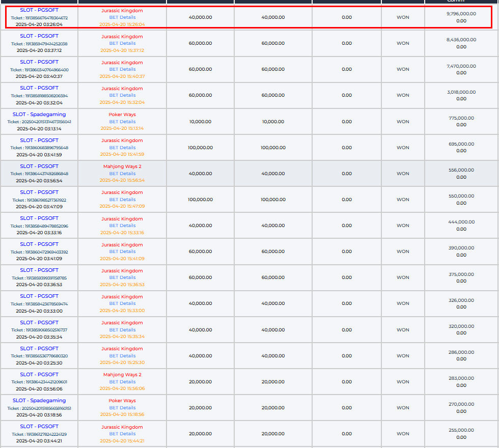
Task: Open BET Details for Mahjong Ways 2 15:56:06
Action: (122, 382)
